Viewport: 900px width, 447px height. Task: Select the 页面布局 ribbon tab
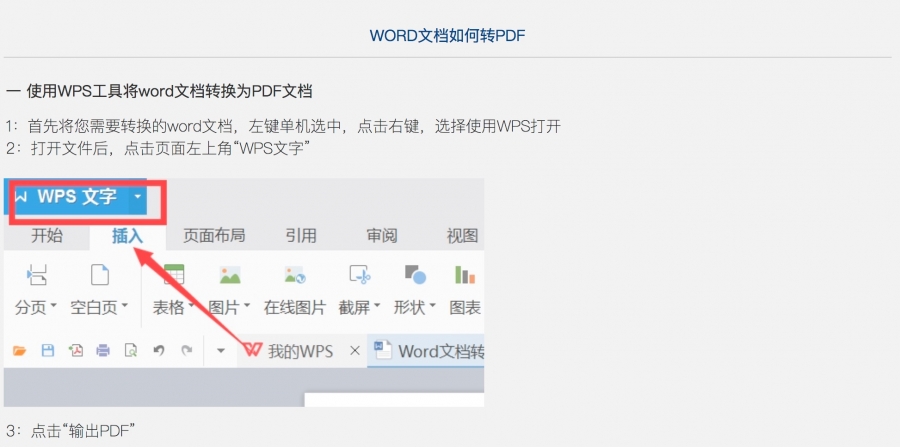213,236
